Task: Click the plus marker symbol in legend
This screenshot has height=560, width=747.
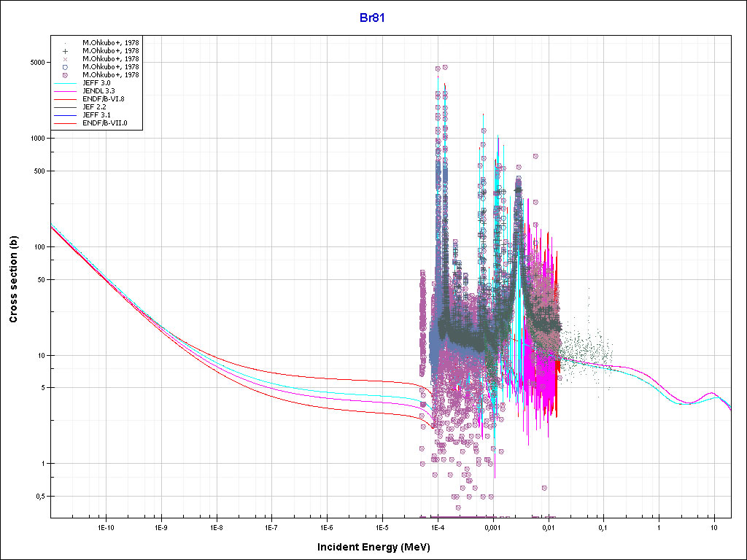Action: pos(65,50)
